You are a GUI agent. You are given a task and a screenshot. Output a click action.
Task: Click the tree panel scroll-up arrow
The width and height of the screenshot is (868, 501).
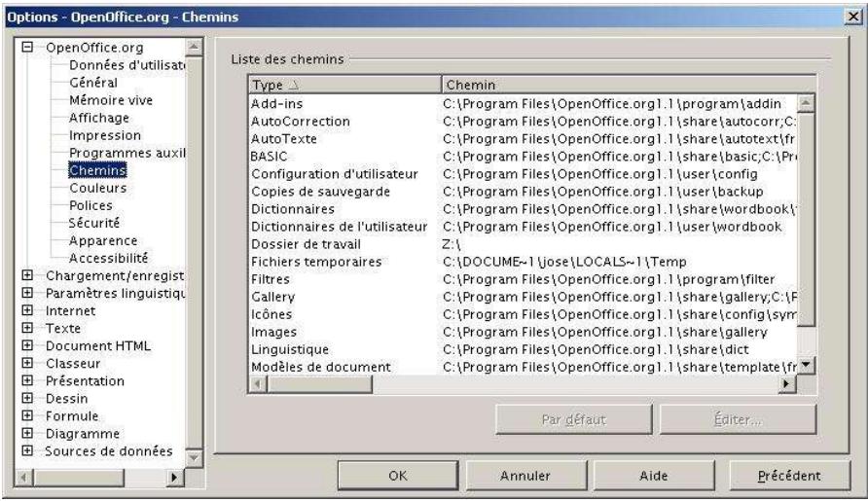[195, 47]
